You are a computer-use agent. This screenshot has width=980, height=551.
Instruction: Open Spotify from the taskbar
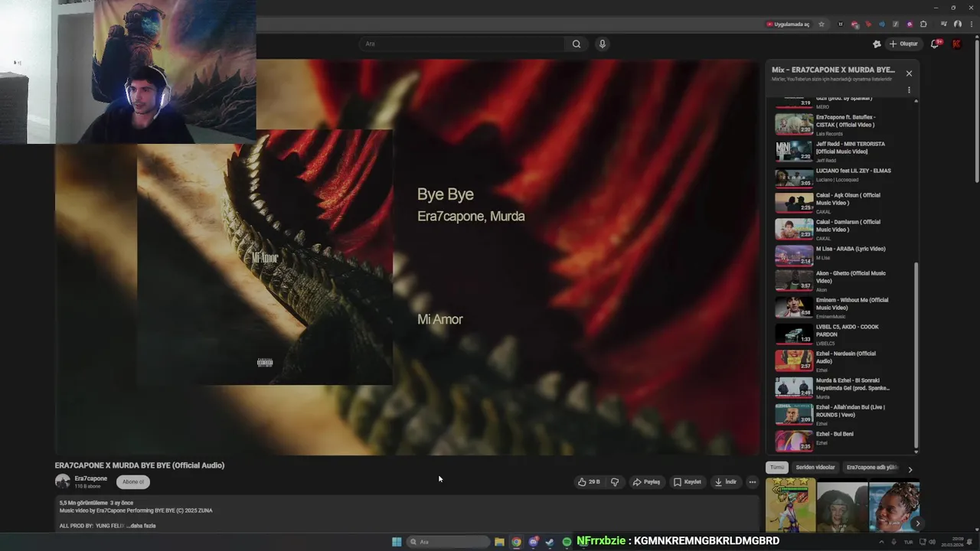pos(567,542)
